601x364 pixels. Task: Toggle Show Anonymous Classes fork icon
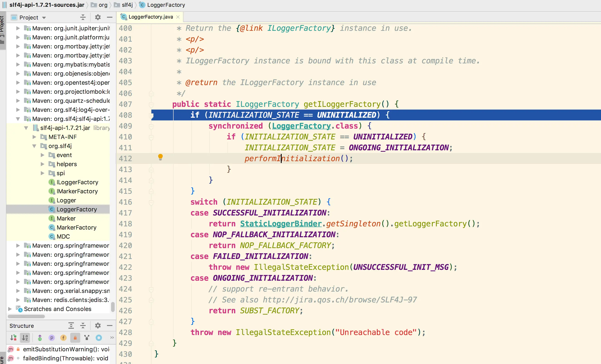tap(87, 338)
